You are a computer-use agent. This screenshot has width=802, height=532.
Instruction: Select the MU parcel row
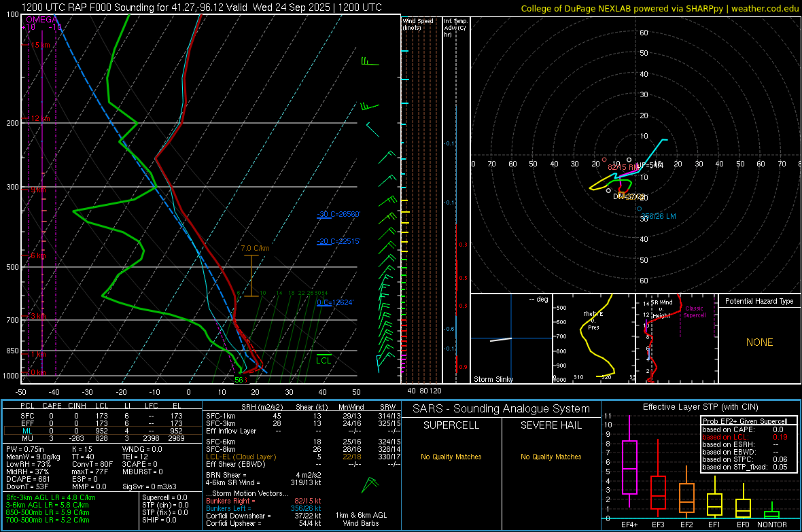(102, 438)
